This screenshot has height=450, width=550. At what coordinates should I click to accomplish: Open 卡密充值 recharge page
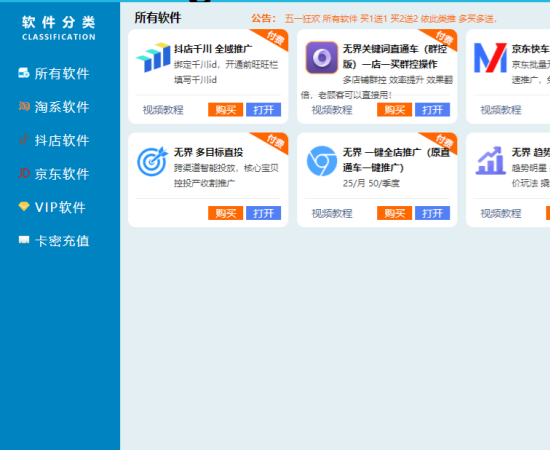tap(62, 241)
